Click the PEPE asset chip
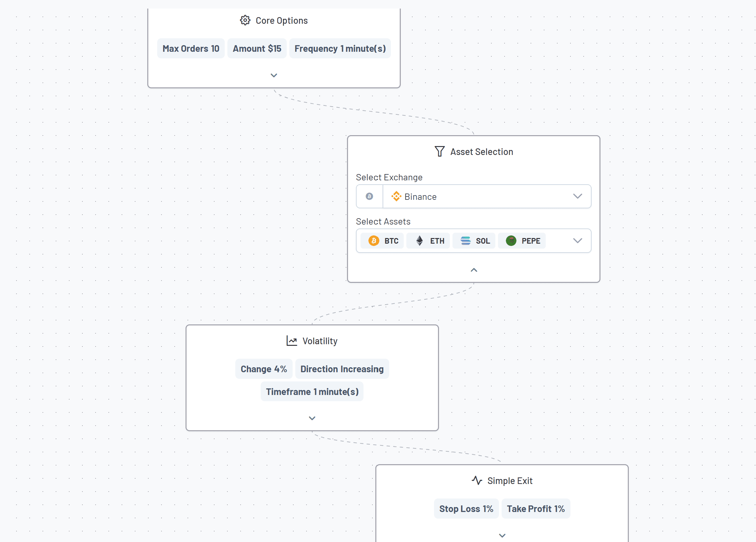Screen dimensions: 756x542 [523, 241]
